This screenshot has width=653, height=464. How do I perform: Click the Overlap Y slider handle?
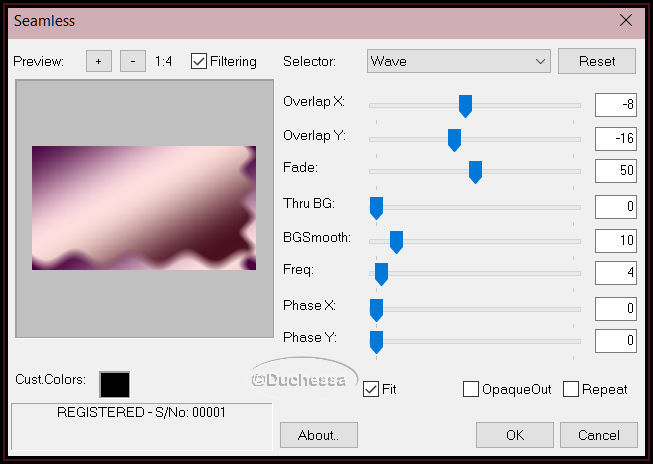coord(454,140)
